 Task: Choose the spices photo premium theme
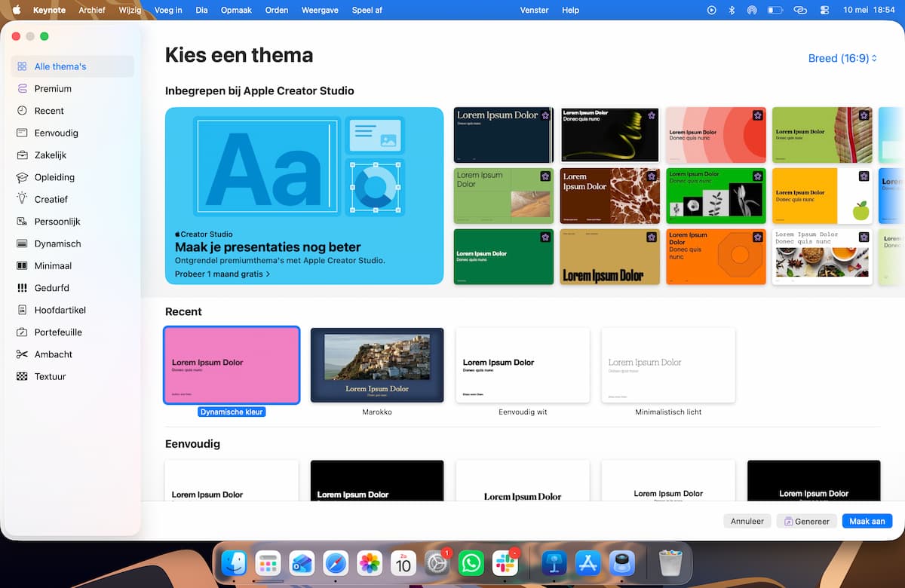[823, 257]
